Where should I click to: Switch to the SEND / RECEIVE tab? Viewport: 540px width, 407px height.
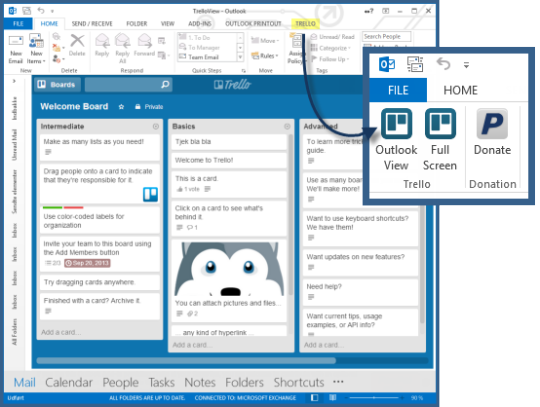click(x=92, y=23)
